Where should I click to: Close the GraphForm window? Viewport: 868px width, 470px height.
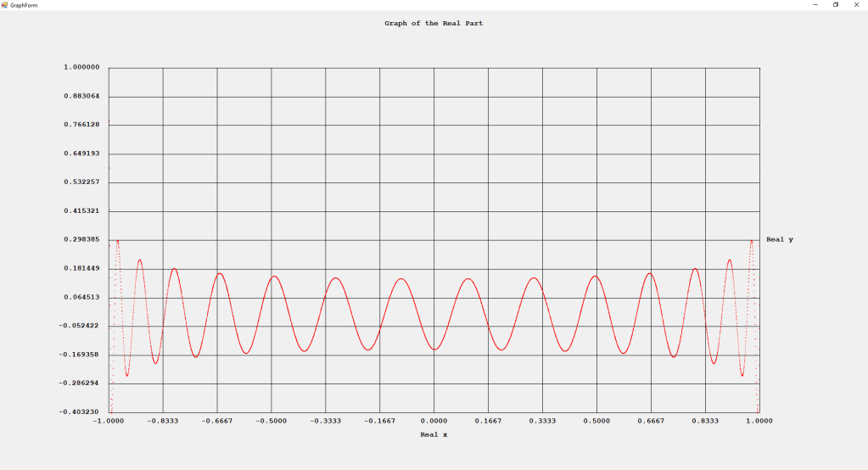point(855,5)
